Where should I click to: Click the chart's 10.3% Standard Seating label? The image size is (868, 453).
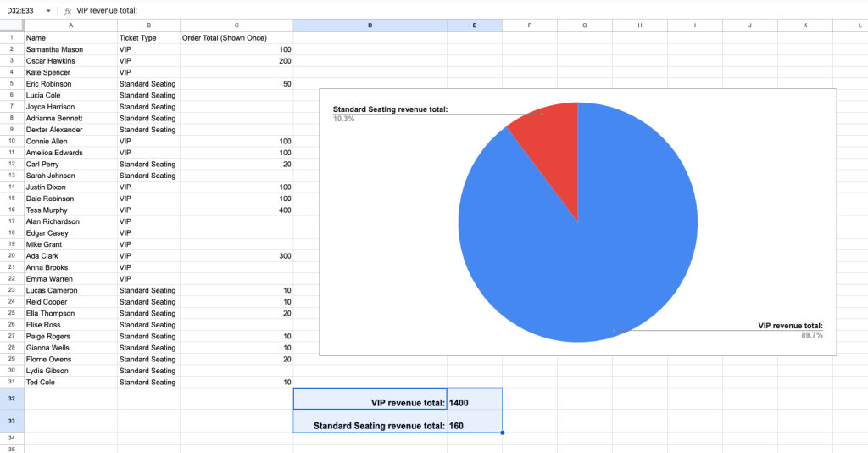pyautogui.click(x=344, y=119)
